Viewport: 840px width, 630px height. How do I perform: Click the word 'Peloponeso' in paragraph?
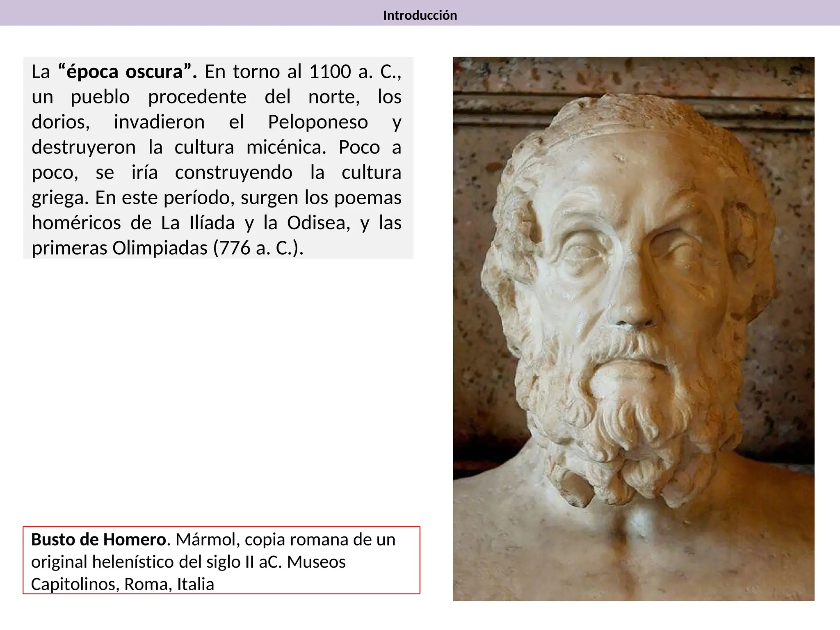318,122
